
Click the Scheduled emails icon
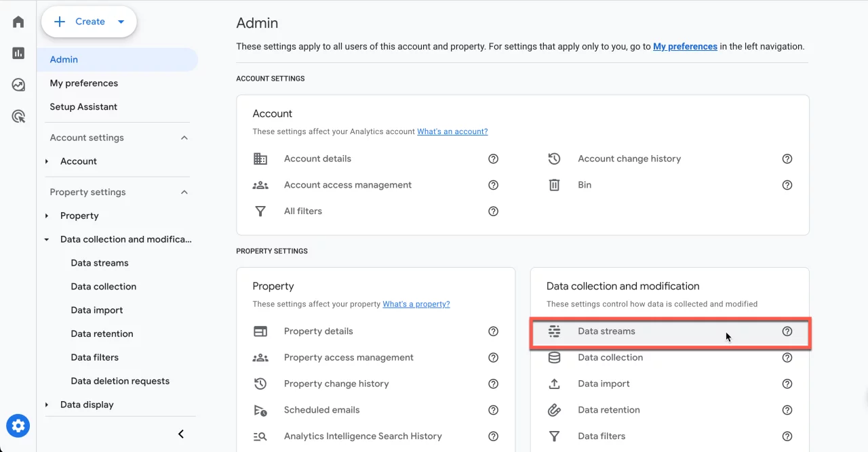(260, 410)
